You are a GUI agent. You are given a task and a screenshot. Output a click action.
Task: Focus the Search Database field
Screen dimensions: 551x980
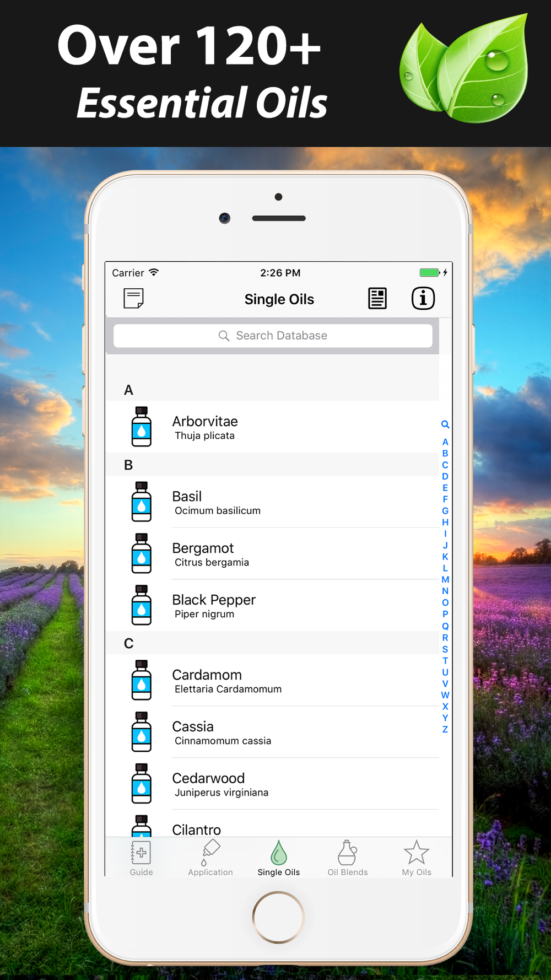pos(273,336)
